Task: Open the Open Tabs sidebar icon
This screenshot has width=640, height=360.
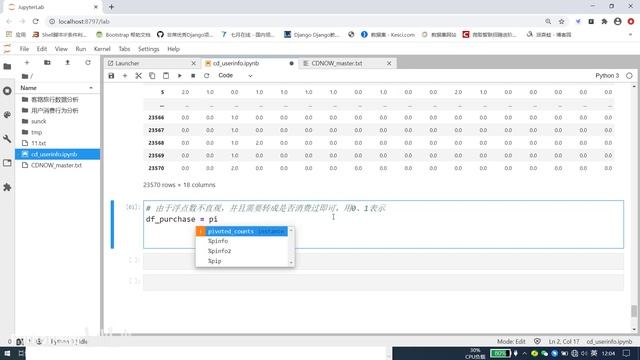Action: pyautogui.click(x=7, y=163)
